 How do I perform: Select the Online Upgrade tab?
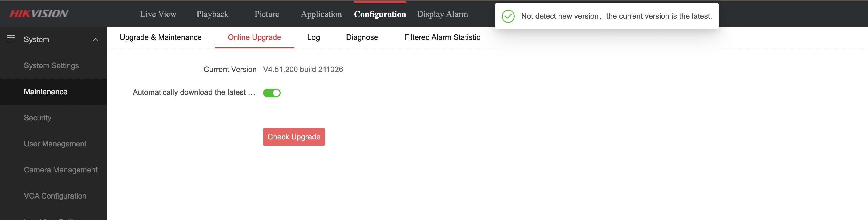pyautogui.click(x=254, y=37)
